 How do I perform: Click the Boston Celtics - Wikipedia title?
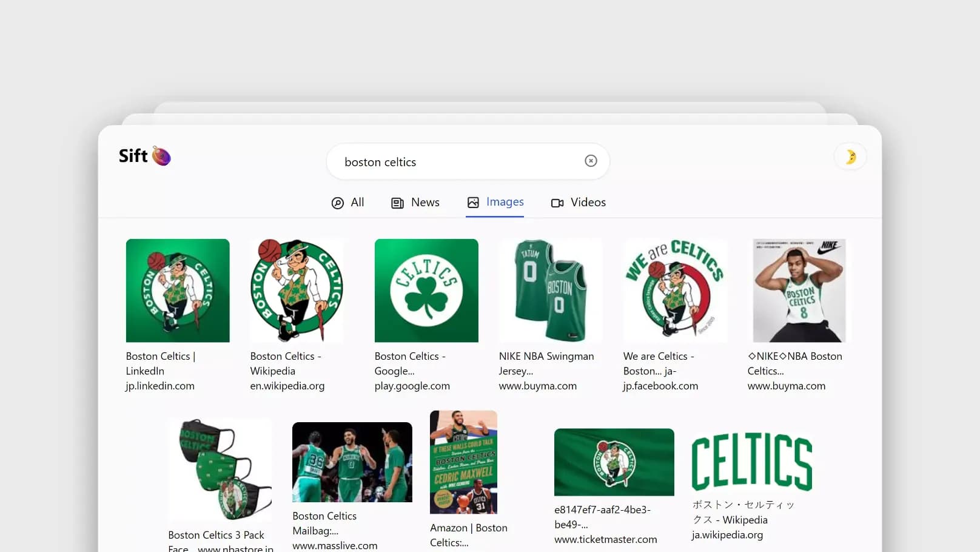click(286, 363)
